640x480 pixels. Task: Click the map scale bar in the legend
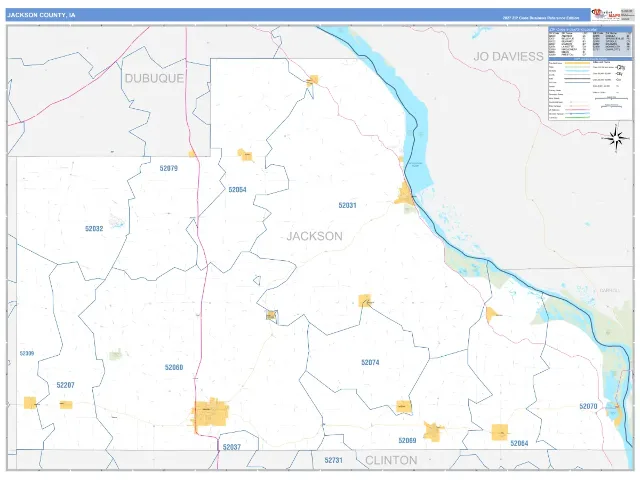coord(611,98)
